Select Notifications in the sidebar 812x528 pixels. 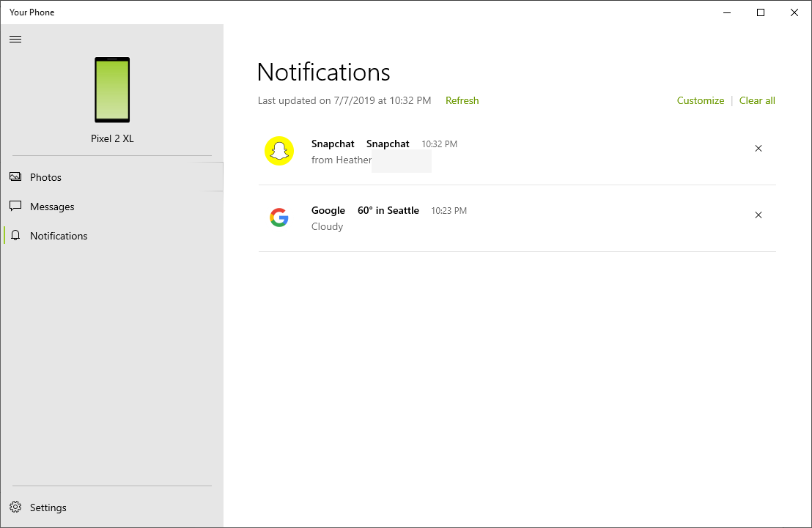pyautogui.click(x=112, y=236)
